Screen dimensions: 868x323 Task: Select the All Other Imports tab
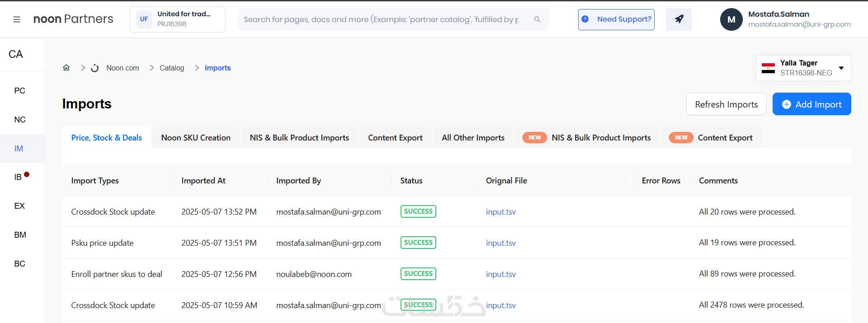[473, 138]
